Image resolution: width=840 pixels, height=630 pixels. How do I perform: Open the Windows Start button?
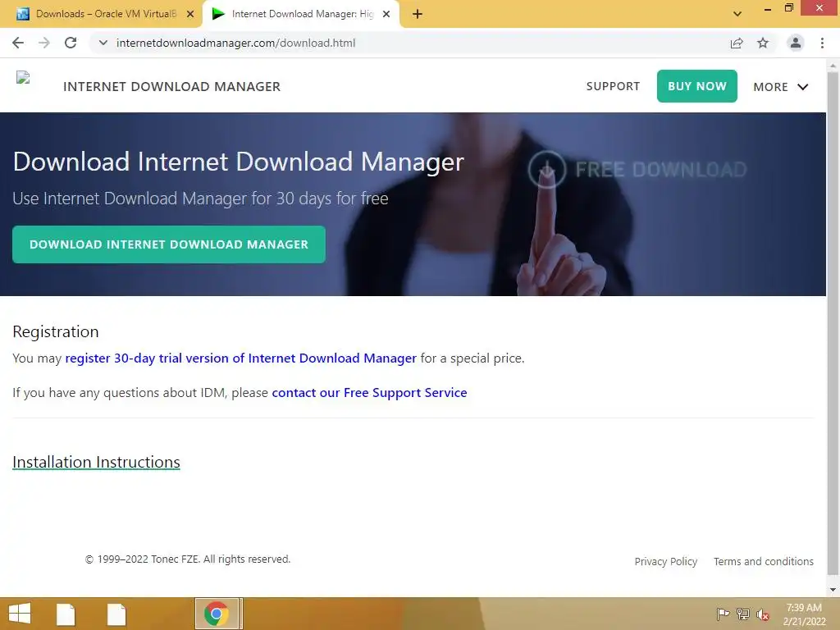(x=20, y=614)
